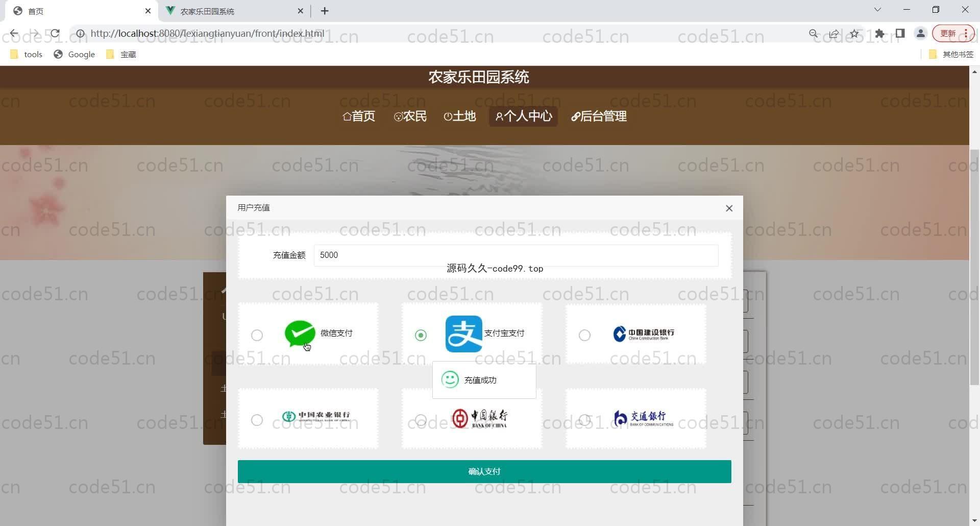Click the Bank of Communications logo
The width and height of the screenshot is (980, 526).
point(643,418)
